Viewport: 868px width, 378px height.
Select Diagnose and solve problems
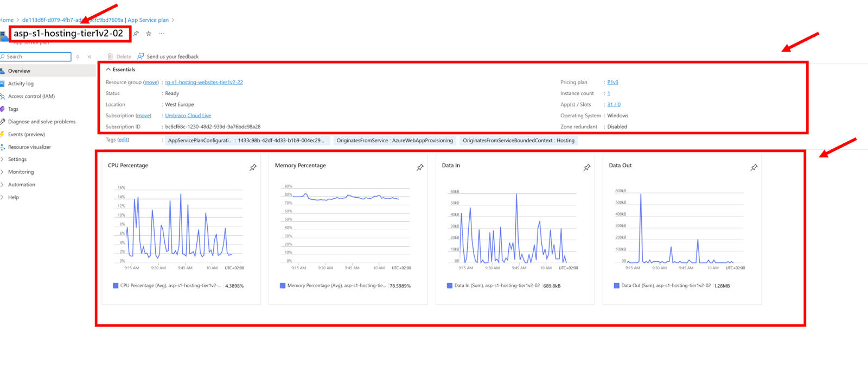click(41, 122)
